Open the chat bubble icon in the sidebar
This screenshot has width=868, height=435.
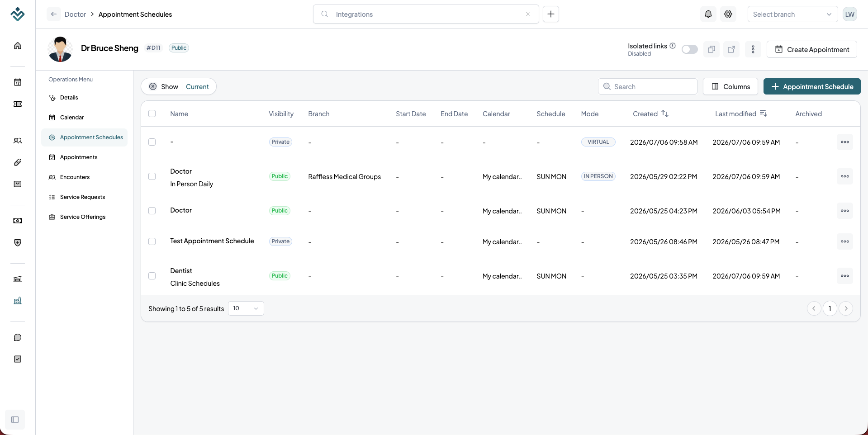coord(18,337)
